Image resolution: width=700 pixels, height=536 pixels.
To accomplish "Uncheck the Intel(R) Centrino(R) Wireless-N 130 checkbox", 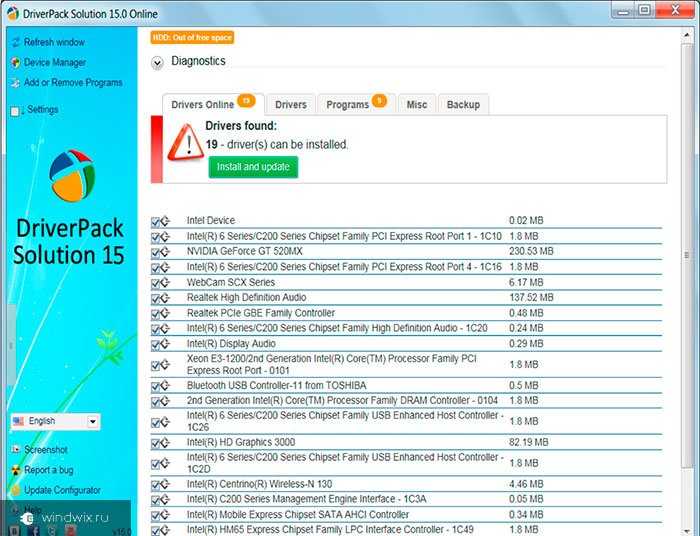I will [x=155, y=485].
